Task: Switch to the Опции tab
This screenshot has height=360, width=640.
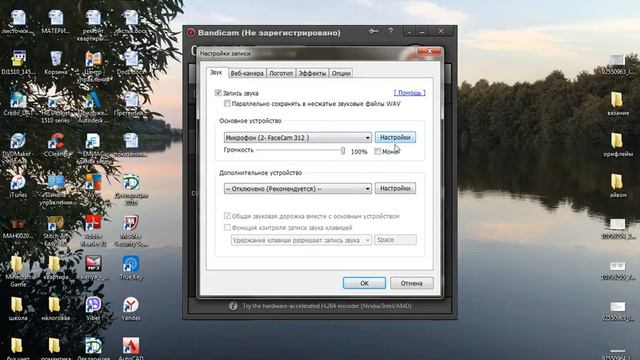Action: (x=341, y=73)
